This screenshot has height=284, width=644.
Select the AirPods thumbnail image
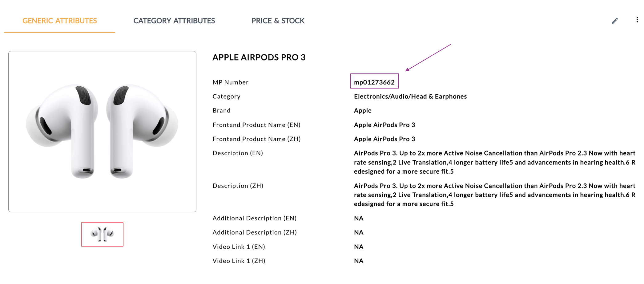[x=102, y=234]
